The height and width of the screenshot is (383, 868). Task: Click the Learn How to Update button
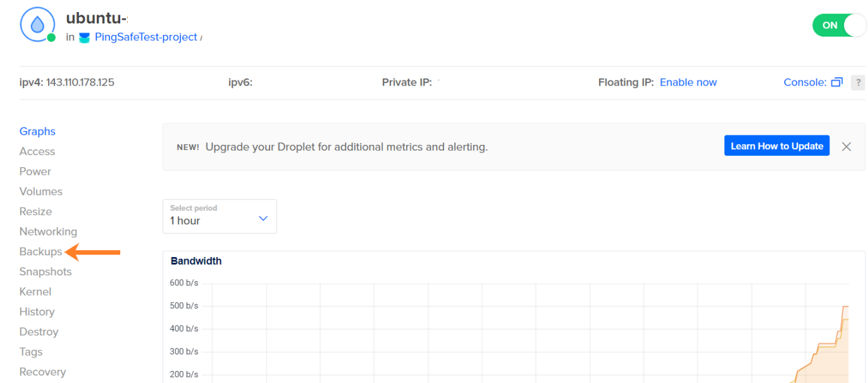(776, 146)
